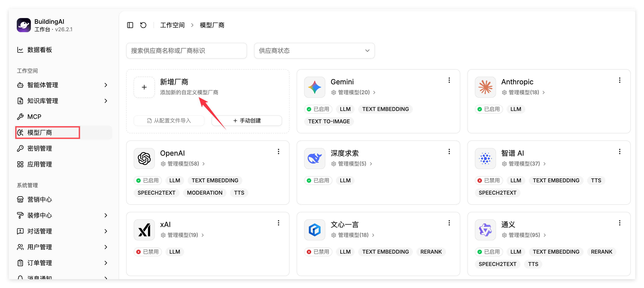Click the refresh icon in header
The width and height of the screenshot is (644, 288).
tap(143, 25)
